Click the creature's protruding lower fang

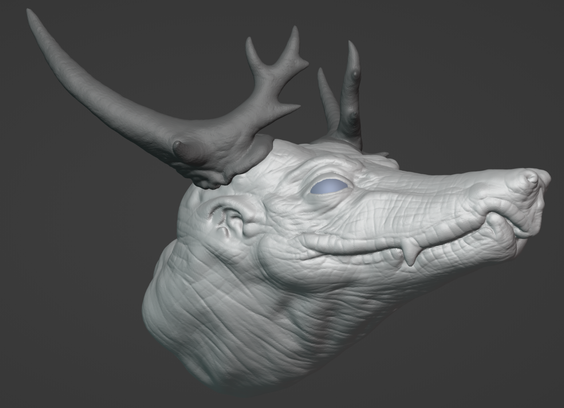pyautogui.click(x=411, y=251)
